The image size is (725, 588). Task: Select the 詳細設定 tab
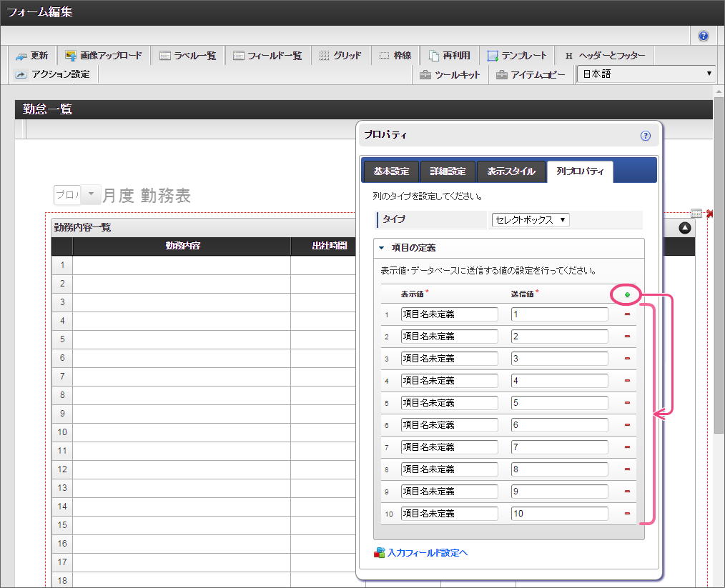(448, 171)
